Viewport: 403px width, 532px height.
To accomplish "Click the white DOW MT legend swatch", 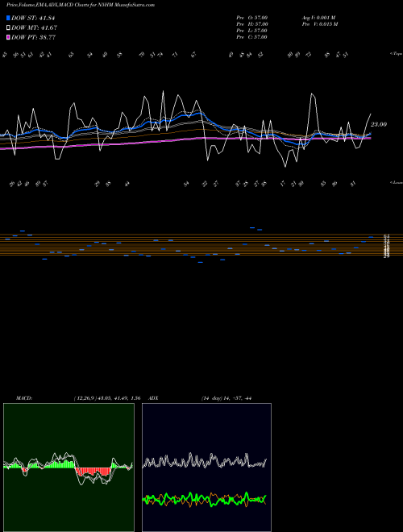I will pos(8,28).
